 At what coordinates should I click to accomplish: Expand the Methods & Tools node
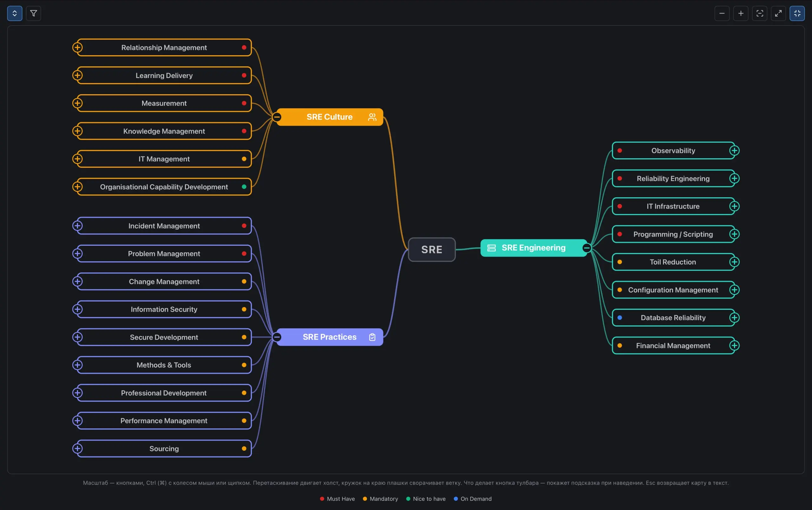78,365
